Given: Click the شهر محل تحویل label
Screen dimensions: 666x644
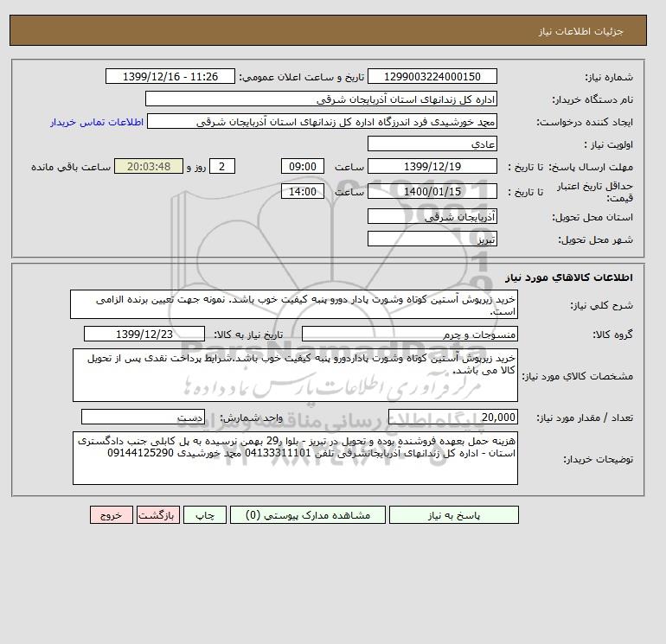Looking at the screenshot, I should (595, 239).
